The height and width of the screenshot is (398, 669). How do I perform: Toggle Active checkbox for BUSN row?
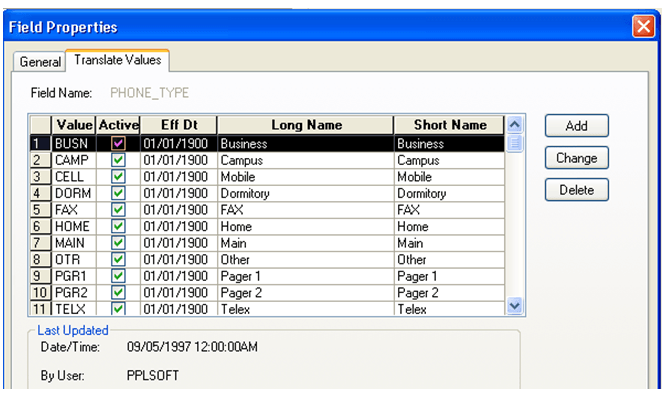(x=118, y=143)
